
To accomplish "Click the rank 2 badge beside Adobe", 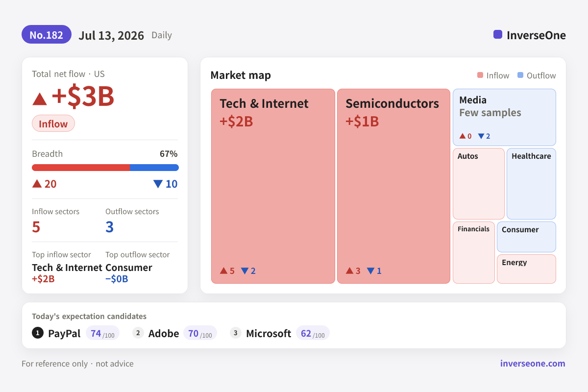I will tap(138, 333).
